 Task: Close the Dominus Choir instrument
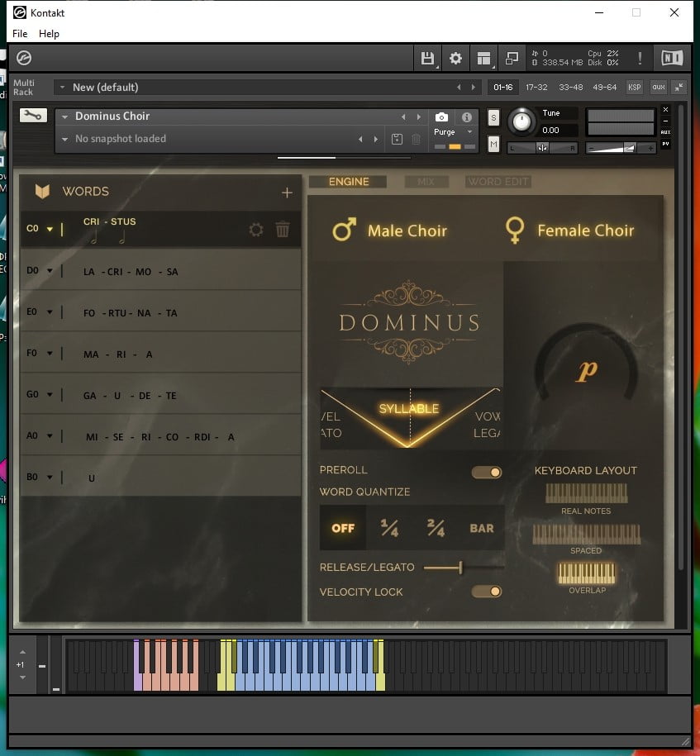click(x=665, y=109)
